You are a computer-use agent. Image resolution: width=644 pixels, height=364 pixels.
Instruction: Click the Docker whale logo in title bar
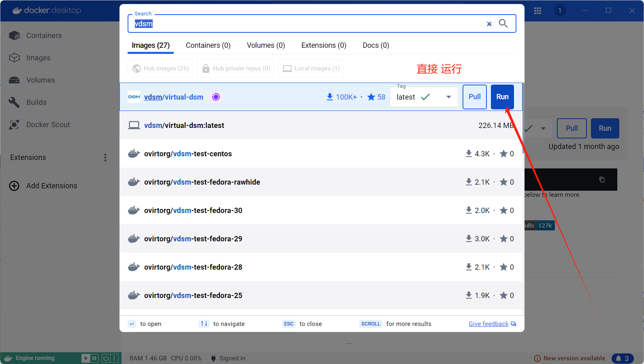tap(17, 11)
